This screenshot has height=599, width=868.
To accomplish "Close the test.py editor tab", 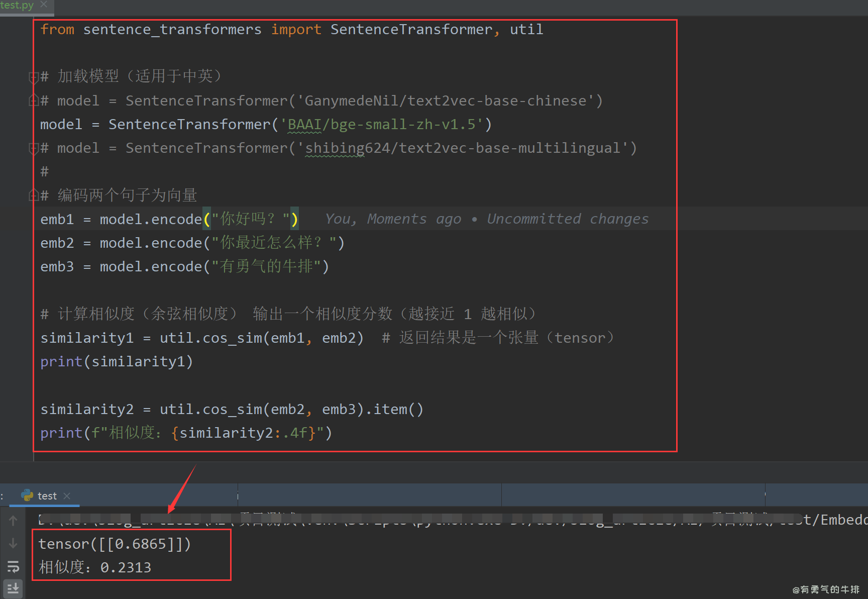I will tap(44, 5).
